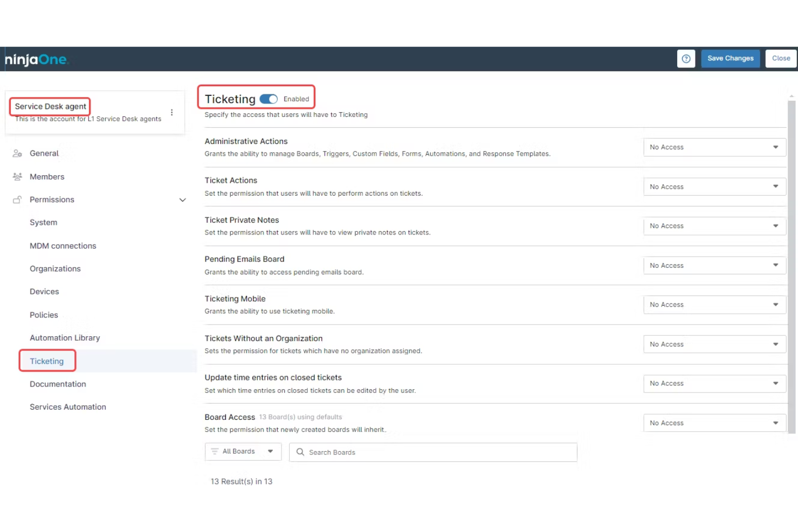Click '13 Board(s) using defaults' text
The height and width of the screenshot is (532, 798).
click(300, 417)
